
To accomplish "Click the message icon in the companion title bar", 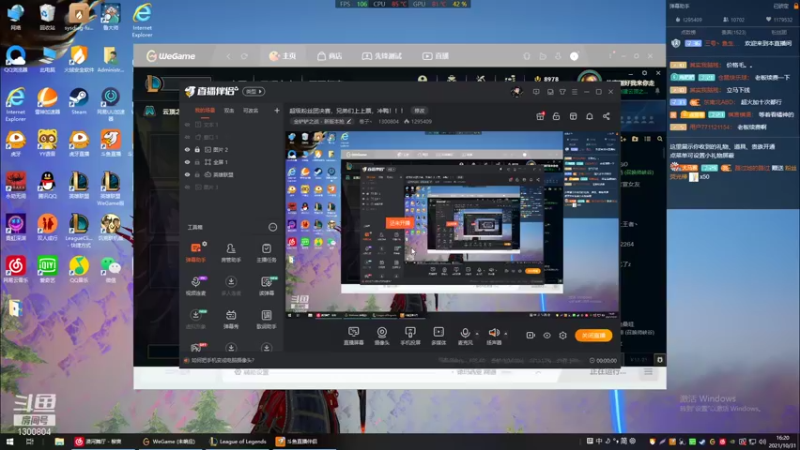I will pos(536,92).
